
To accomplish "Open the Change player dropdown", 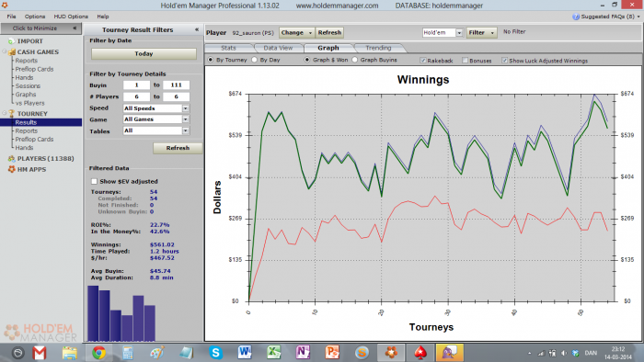I will 296,32.
